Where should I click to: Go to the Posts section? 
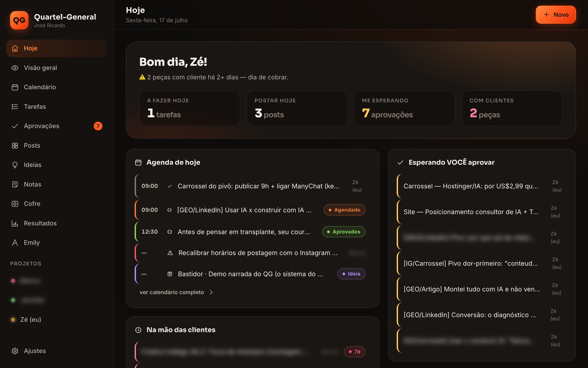57,146
